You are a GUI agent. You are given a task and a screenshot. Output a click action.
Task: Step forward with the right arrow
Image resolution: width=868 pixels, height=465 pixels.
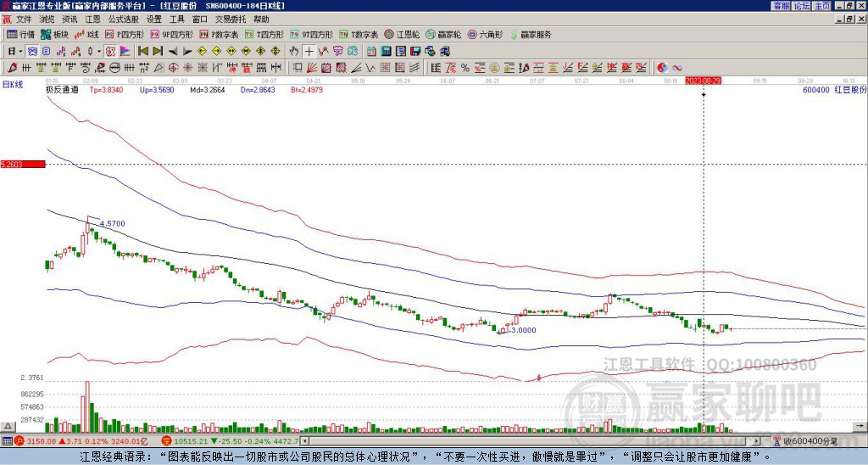[x=187, y=52]
